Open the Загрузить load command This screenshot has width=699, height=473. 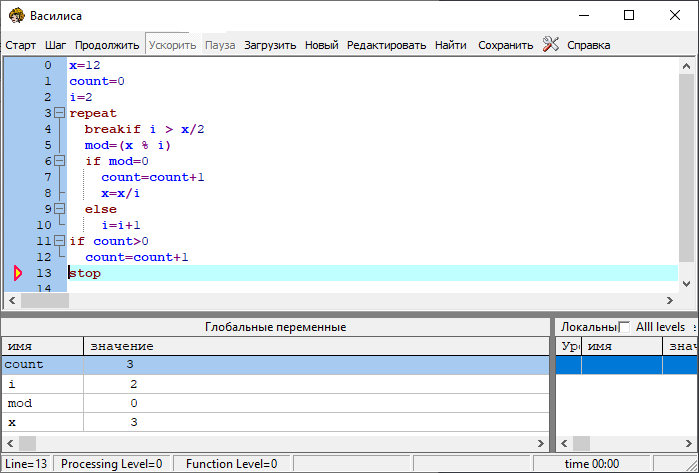[270, 45]
